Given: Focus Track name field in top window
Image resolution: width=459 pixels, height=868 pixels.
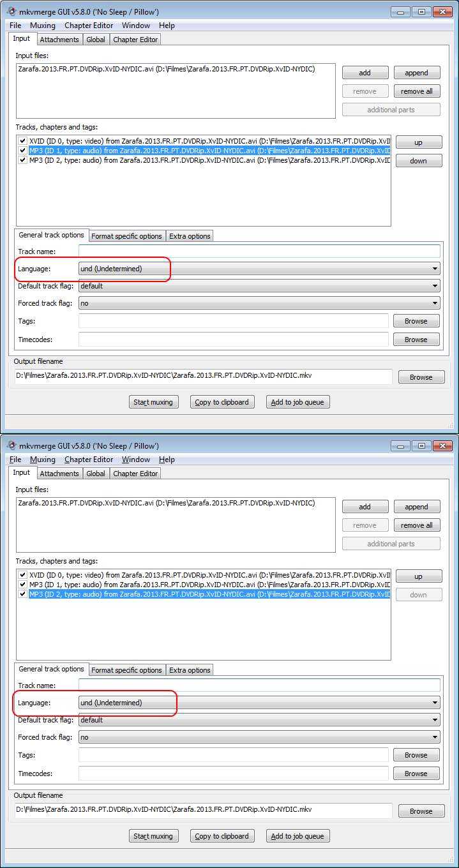Looking at the screenshot, I should point(259,251).
